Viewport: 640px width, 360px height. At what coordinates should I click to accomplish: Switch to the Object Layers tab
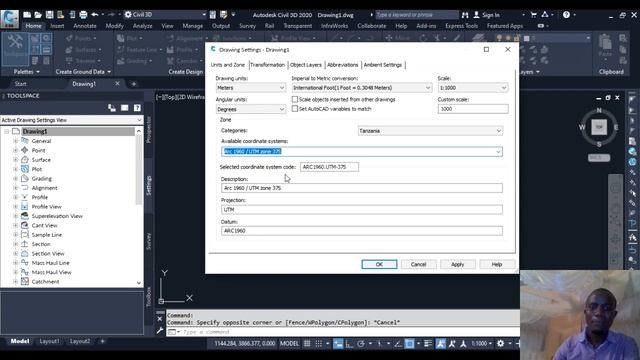coord(306,65)
